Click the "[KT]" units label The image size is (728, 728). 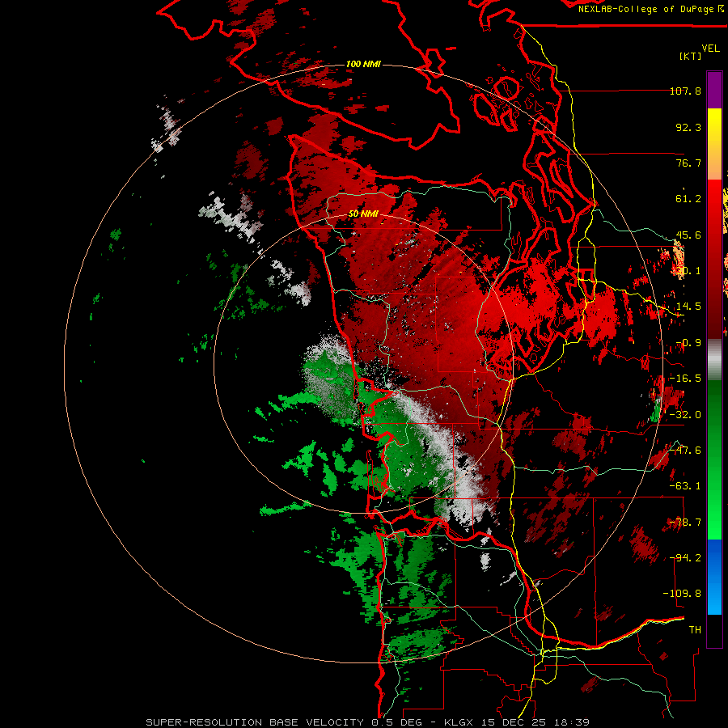click(690, 56)
